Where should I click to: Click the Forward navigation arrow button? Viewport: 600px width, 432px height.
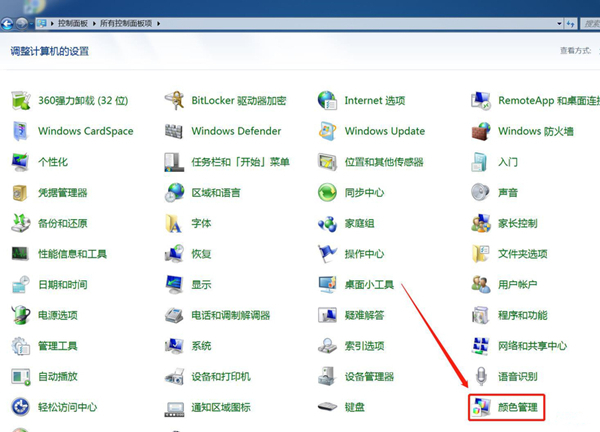(x=21, y=24)
